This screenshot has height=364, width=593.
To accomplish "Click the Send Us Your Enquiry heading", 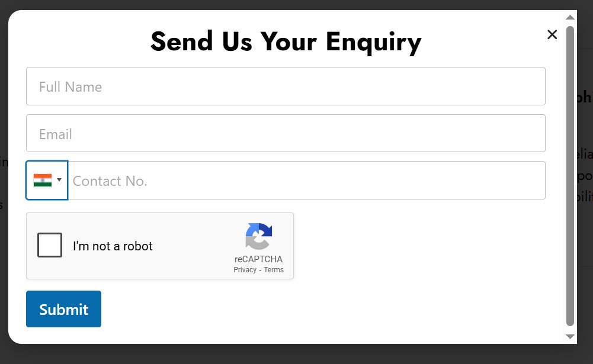I will click(286, 41).
